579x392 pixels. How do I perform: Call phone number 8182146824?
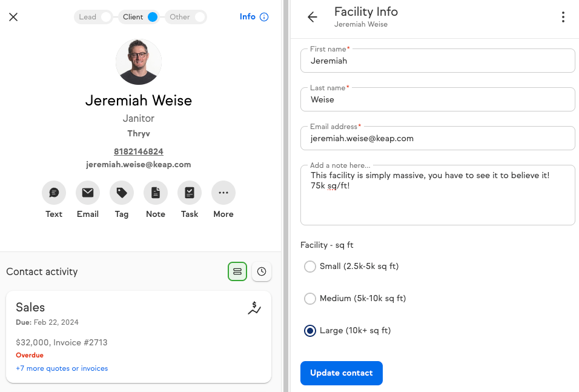point(139,151)
